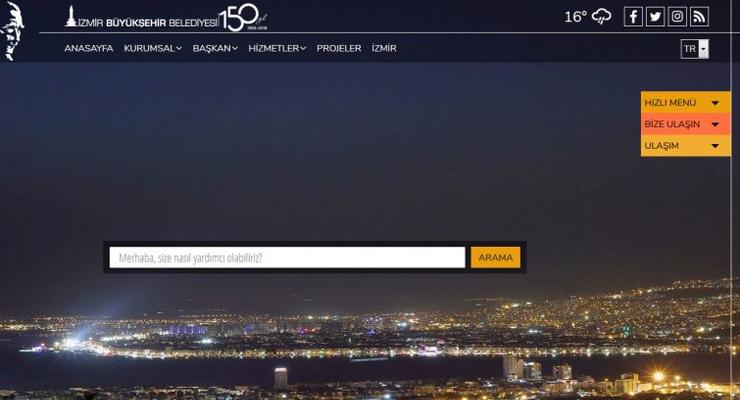
Task: Click the rainy weather cloud icon
Action: [x=602, y=16]
